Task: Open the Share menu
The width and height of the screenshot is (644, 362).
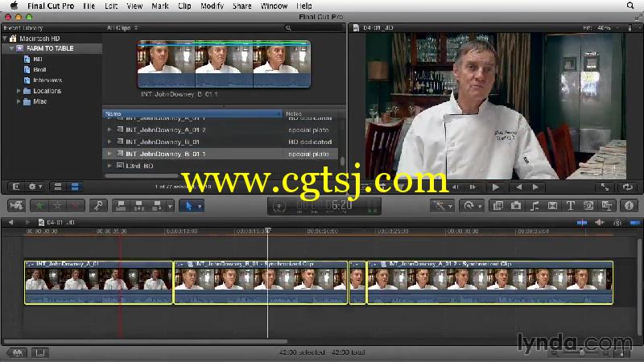Action: [x=242, y=6]
